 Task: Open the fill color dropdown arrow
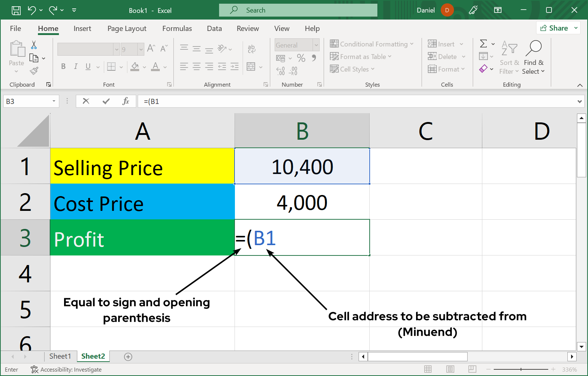[144, 67]
